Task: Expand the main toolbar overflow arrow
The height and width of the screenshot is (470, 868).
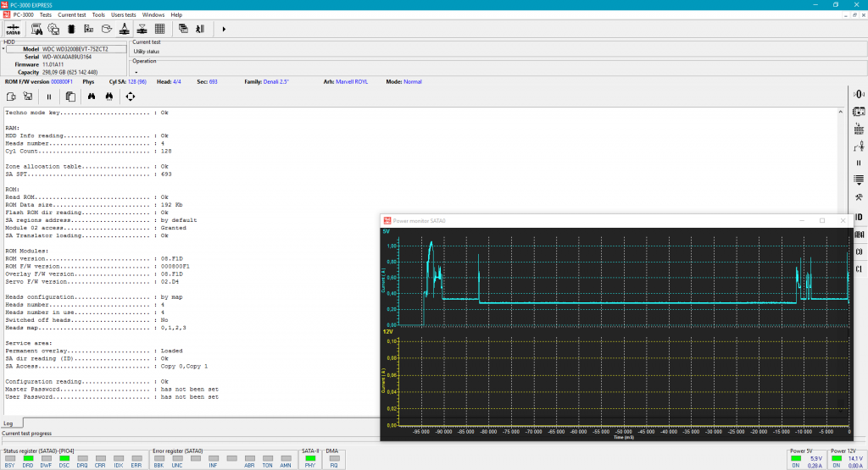Action: [x=224, y=29]
